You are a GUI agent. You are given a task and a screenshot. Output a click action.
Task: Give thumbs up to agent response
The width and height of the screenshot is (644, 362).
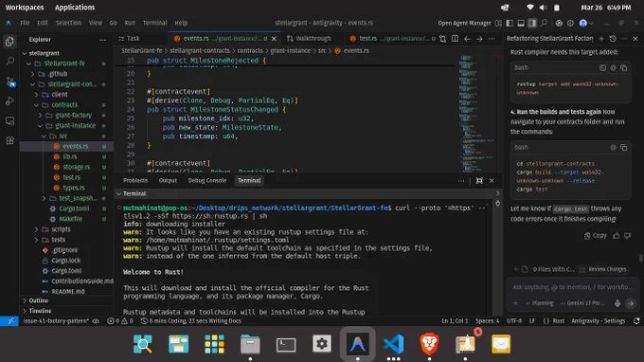point(617,235)
